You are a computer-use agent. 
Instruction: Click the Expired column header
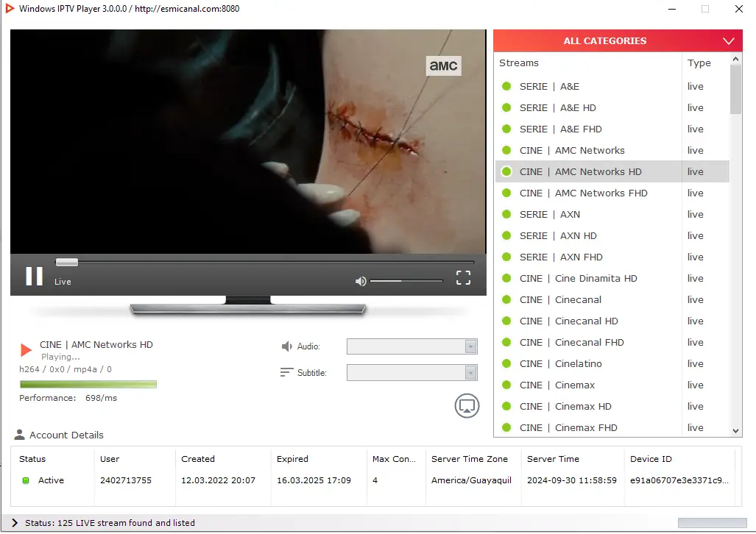click(292, 459)
